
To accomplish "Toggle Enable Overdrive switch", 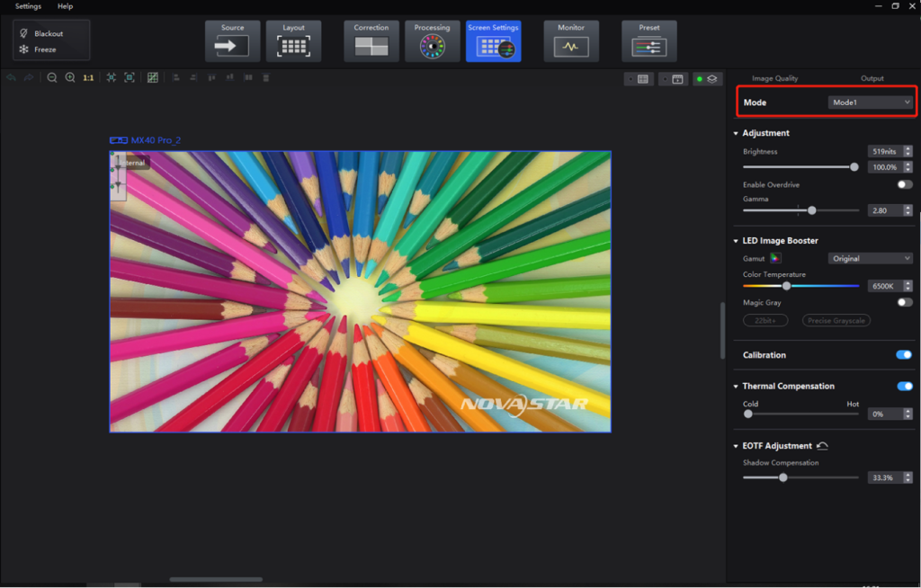I will coord(905,184).
